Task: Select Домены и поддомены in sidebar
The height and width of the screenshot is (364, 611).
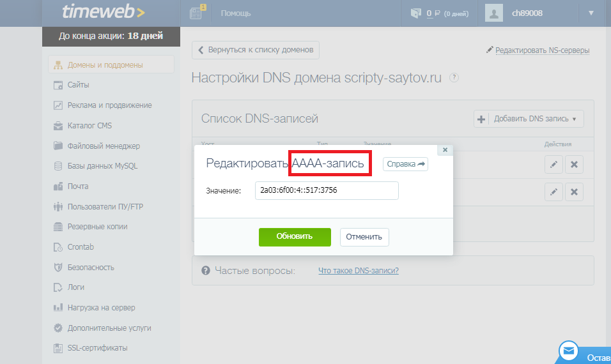Action: click(x=111, y=64)
